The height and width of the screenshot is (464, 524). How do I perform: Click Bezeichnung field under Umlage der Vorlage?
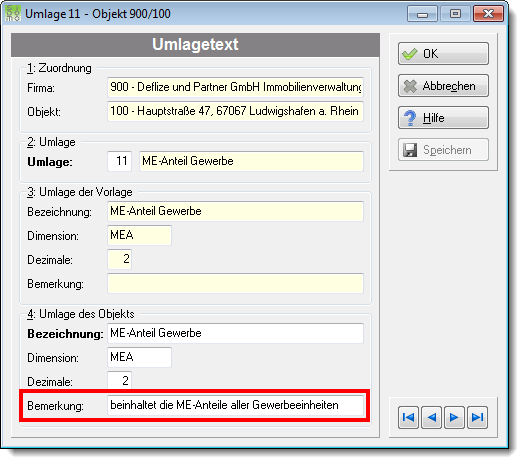pos(235,211)
